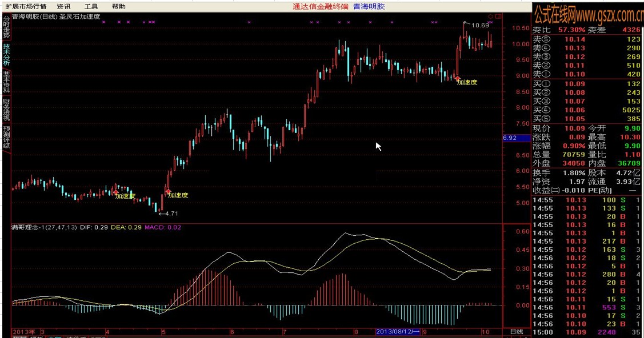
Task: Select the 买④ 10.06 row with 5025
Action: point(586,110)
